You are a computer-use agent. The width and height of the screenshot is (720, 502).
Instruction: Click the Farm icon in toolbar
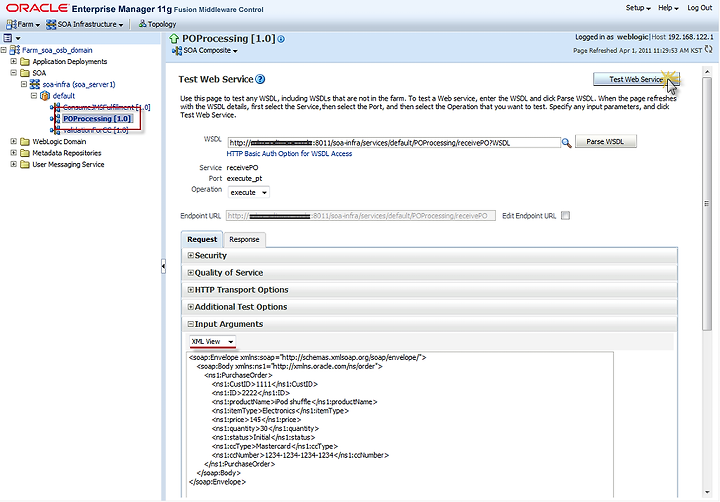tap(11, 24)
